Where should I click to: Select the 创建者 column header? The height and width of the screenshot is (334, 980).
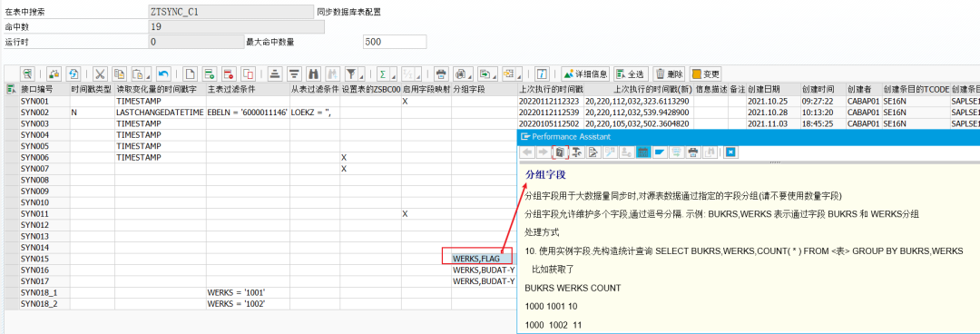point(864,90)
